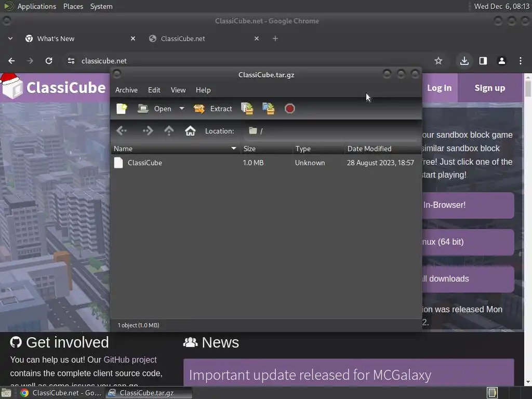Open the GitHub project link
The width and height of the screenshot is (532, 399).
(x=130, y=360)
